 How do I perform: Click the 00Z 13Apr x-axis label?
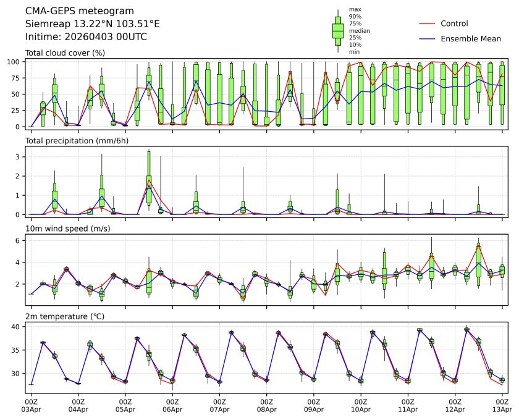pyautogui.click(x=502, y=405)
